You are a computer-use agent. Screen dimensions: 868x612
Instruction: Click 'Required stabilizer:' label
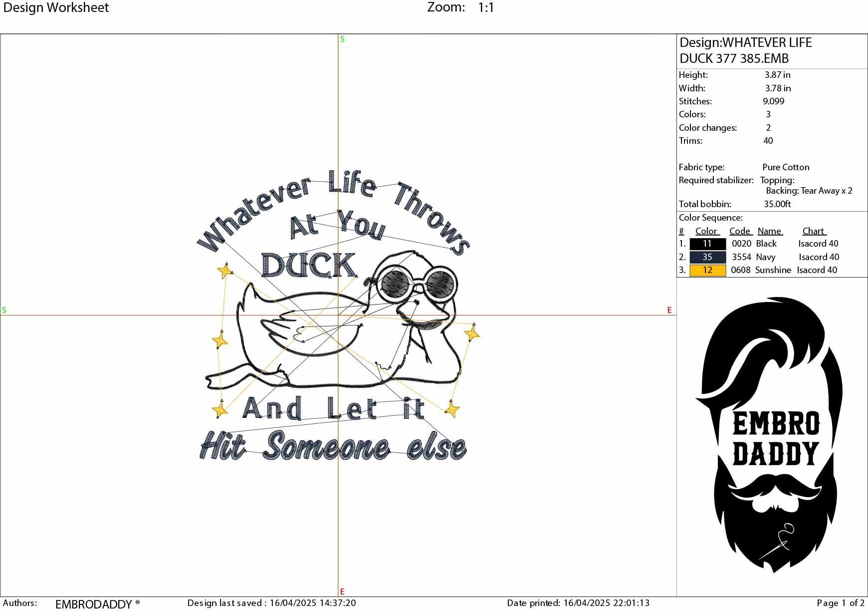pos(716,180)
